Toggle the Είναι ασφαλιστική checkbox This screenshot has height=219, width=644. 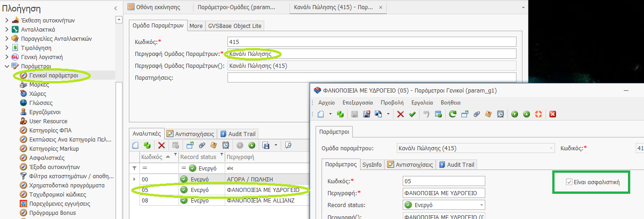tap(569, 182)
